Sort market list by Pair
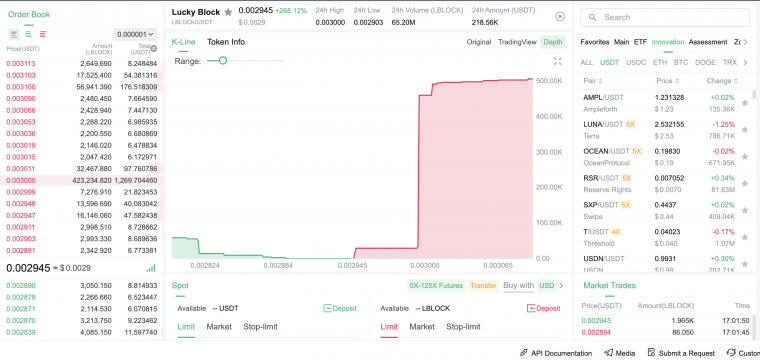The height and width of the screenshot is (361, 760). tap(594, 81)
